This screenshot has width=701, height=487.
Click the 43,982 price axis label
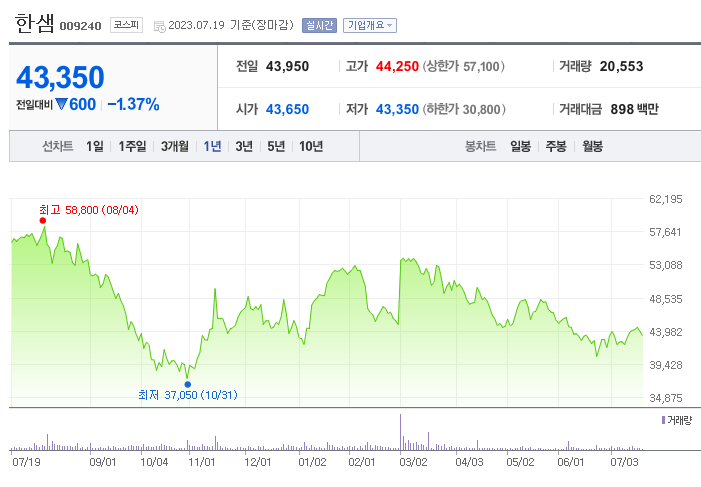coord(666,332)
